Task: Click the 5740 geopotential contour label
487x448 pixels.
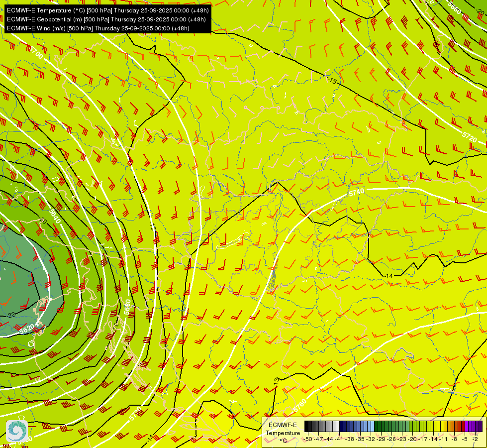Action: click(x=356, y=193)
